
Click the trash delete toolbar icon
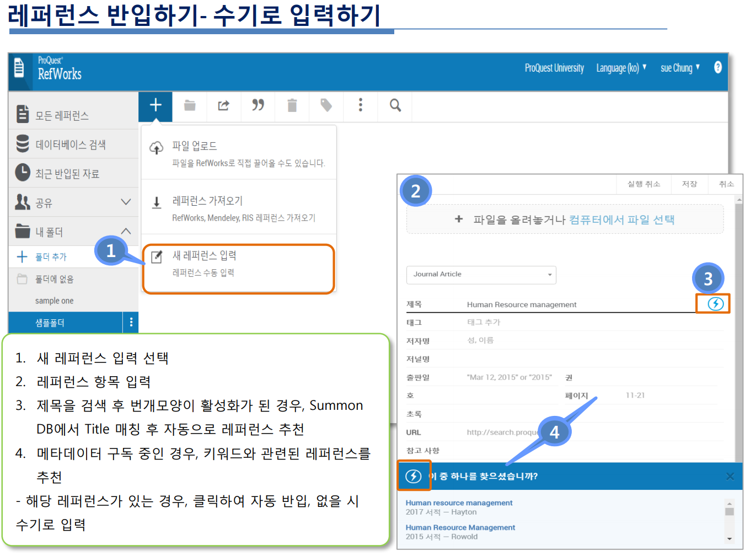(x=292, y=105)
